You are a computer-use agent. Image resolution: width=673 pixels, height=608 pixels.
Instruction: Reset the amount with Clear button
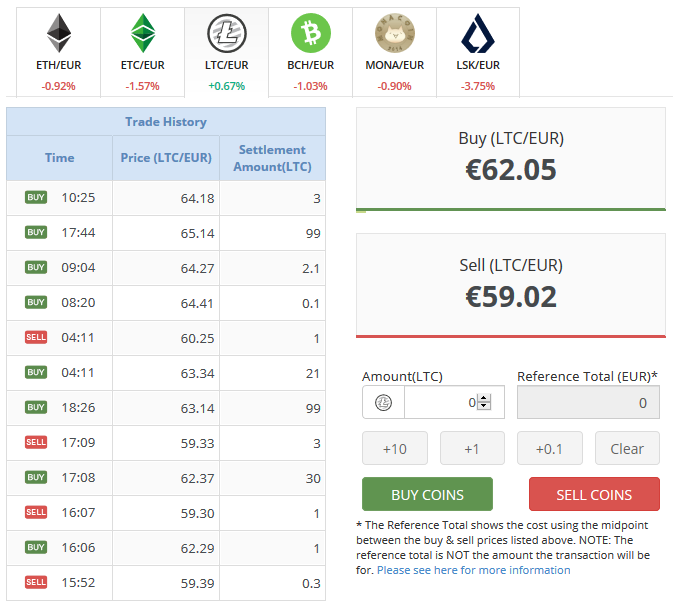click(x=627, y=448)
